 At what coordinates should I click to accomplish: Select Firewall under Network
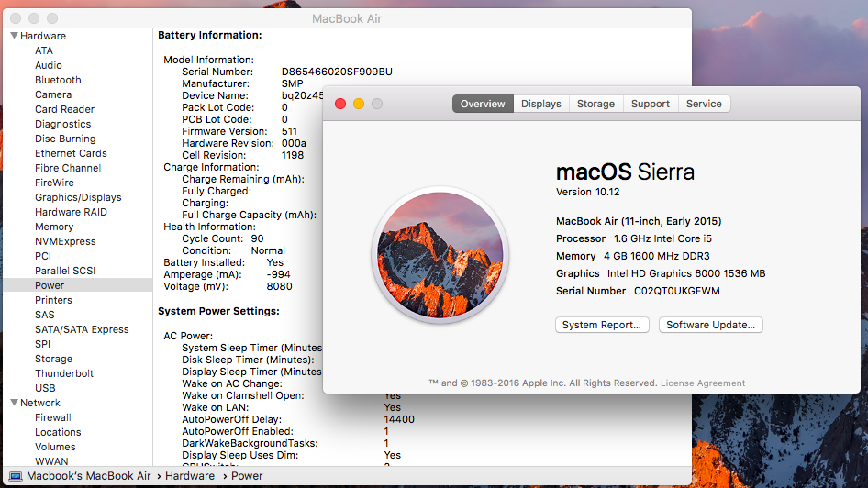click(x=53, y=417)
